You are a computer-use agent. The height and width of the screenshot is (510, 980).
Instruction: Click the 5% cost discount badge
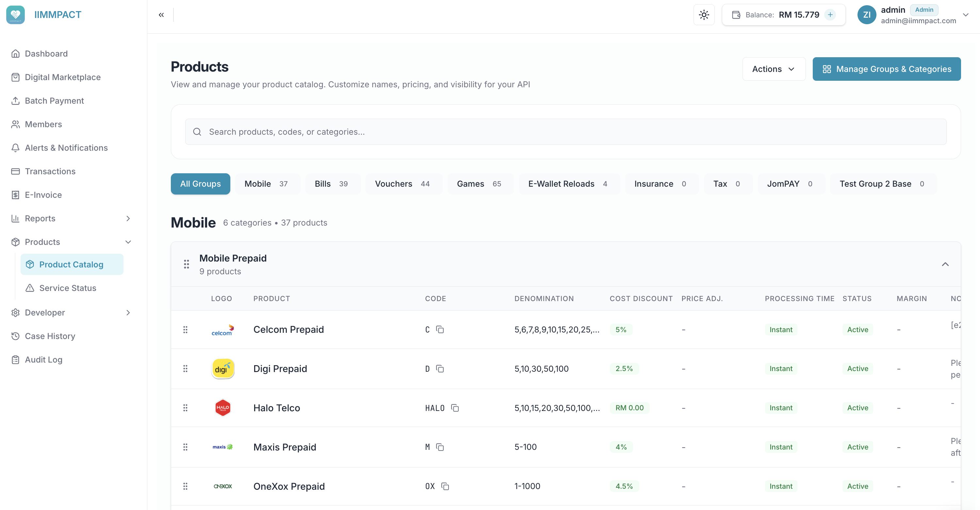(621, 330)
